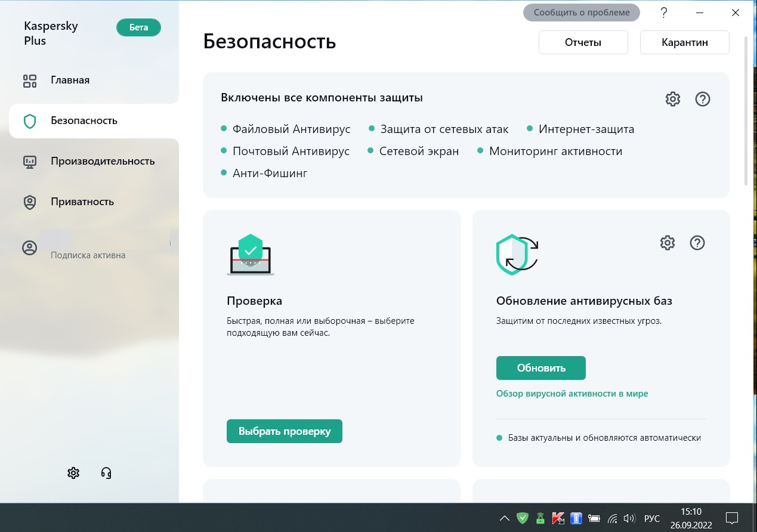This screenshot has width=757, height=532.
Task: Click Kaspersky red K tray icon
Action: 559,518
